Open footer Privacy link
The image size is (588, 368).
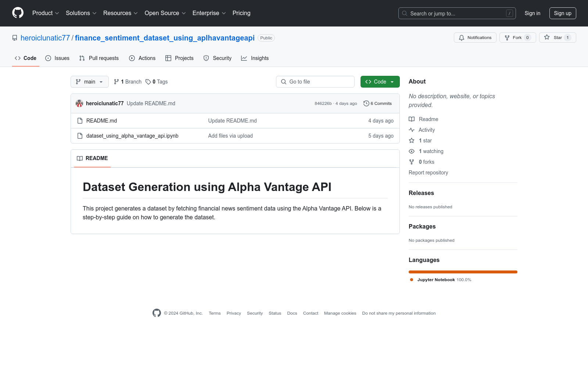click(234, 313)
